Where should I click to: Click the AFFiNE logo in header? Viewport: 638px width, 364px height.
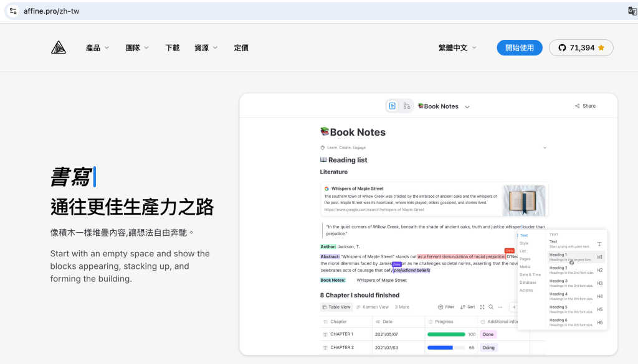click(x=59, y=47)
